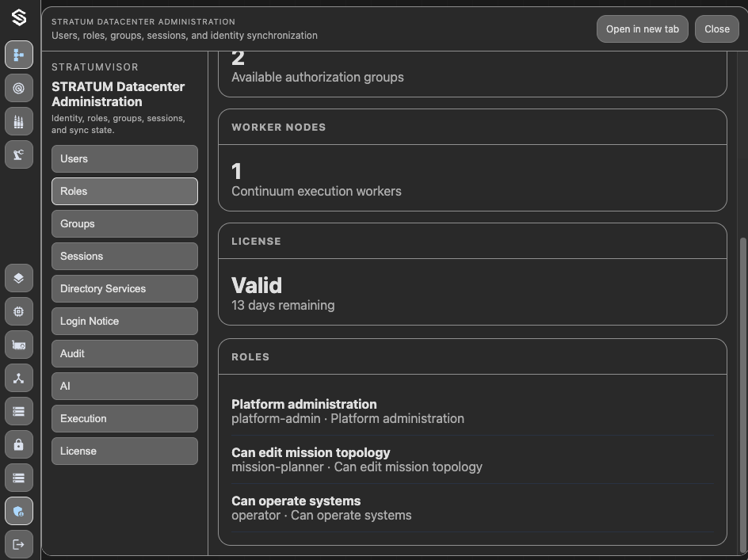The width and height of the screenshot is (748, 560).
Task: Open the AI section
Action: (124, 386)
